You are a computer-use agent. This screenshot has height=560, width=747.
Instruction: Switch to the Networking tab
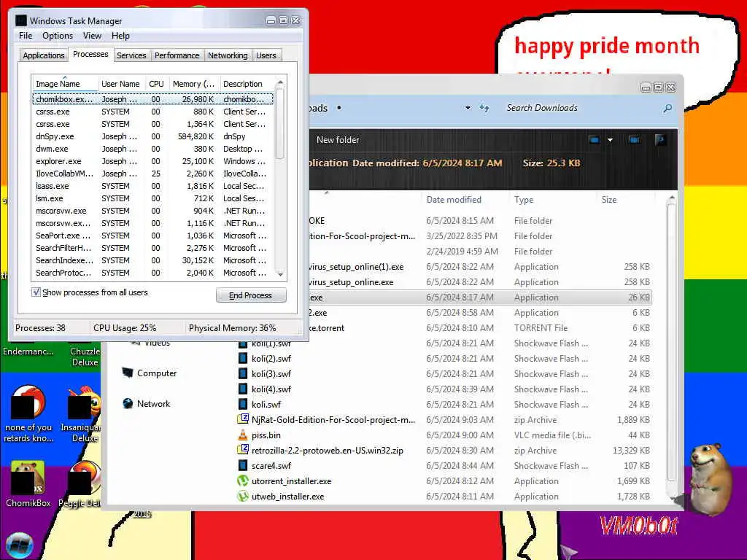228,55
